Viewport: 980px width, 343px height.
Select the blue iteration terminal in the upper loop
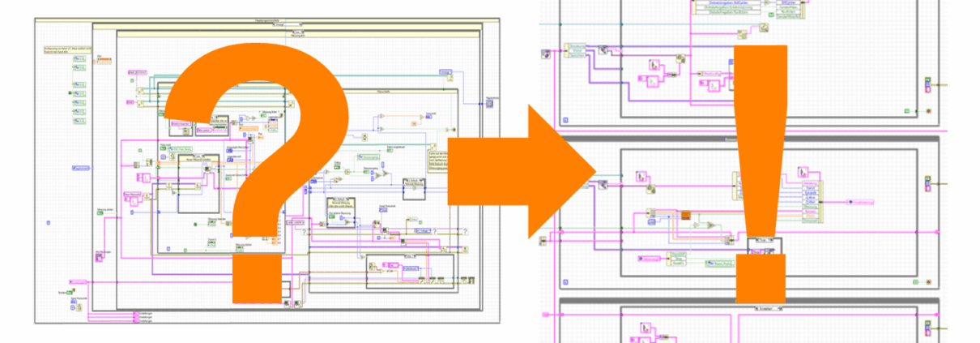(565, 120)
